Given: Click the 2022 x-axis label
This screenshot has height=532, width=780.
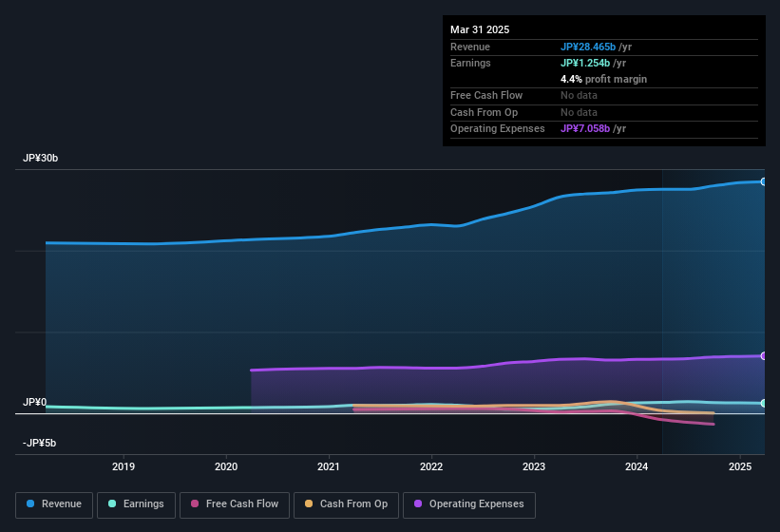Looking at the screenshot, I should [431, 466].
